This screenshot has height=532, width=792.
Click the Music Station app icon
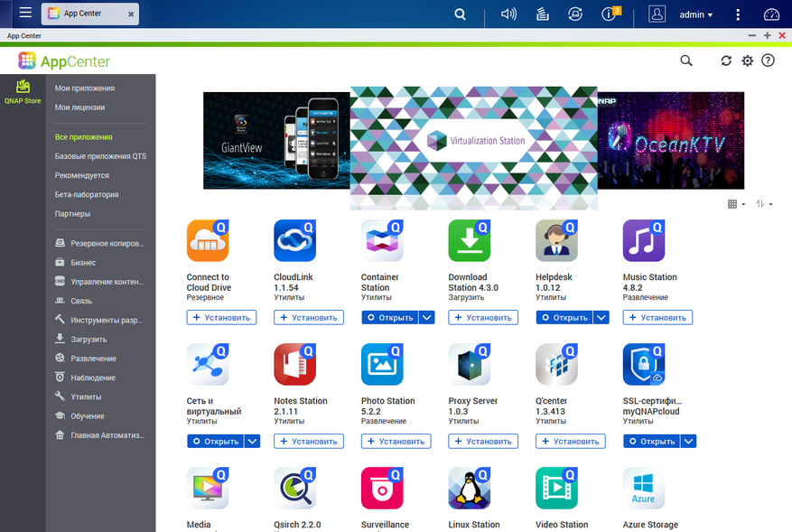click(x=644, y=240)
